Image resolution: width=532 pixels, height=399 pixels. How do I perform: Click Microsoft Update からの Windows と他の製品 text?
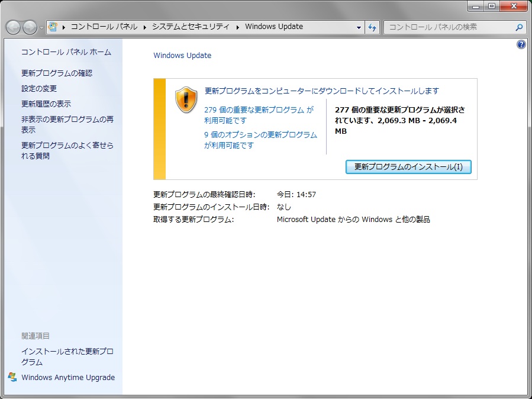[x=353, y=220]
